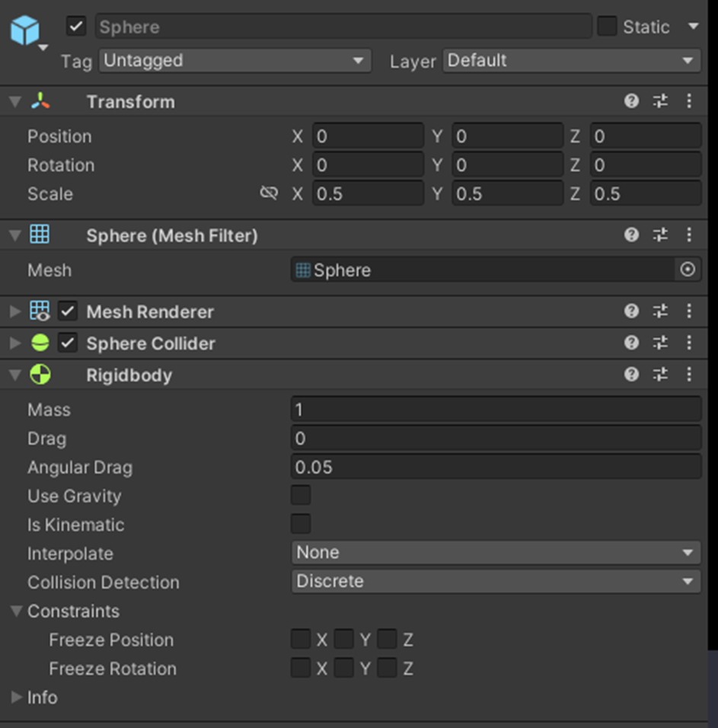Check Freeze Rotation Z

(x=387, y=668)
